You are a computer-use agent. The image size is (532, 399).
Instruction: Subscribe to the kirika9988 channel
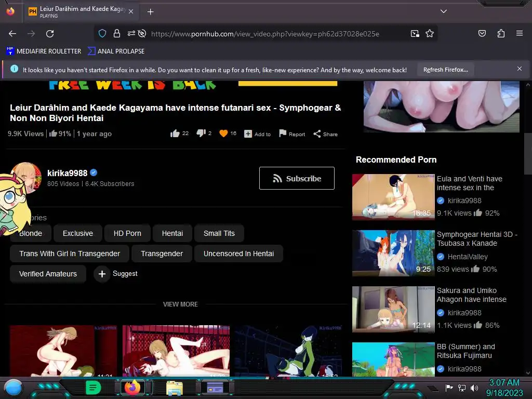297,178
